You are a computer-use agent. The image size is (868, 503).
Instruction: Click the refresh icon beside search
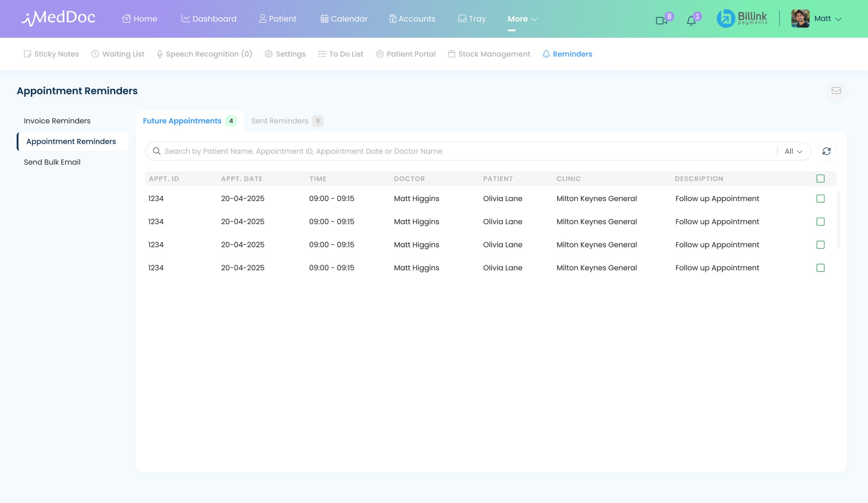click(826, 151)
